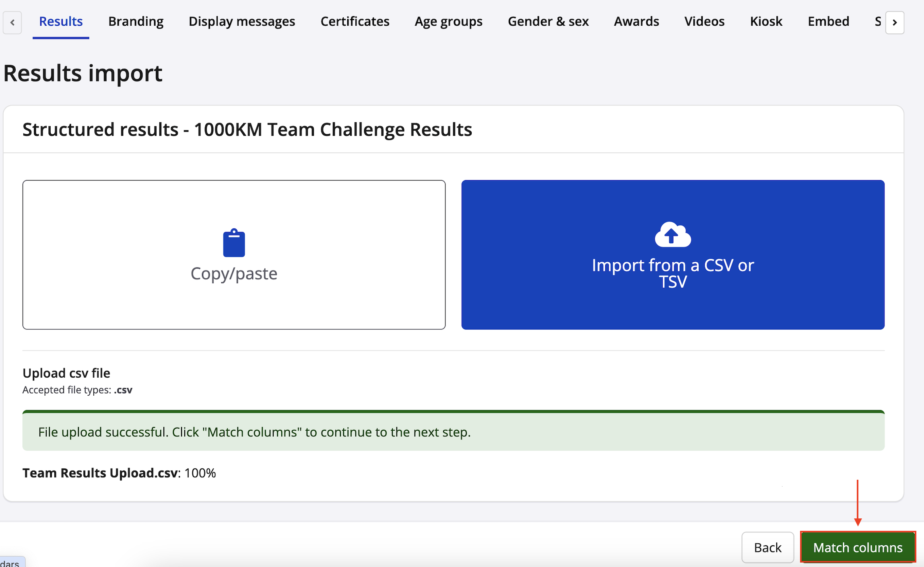Image resolution: width=924 pixels, height=567 pixels.
Task: Open the Gender & sex tab
Action: tap(548, 21)
